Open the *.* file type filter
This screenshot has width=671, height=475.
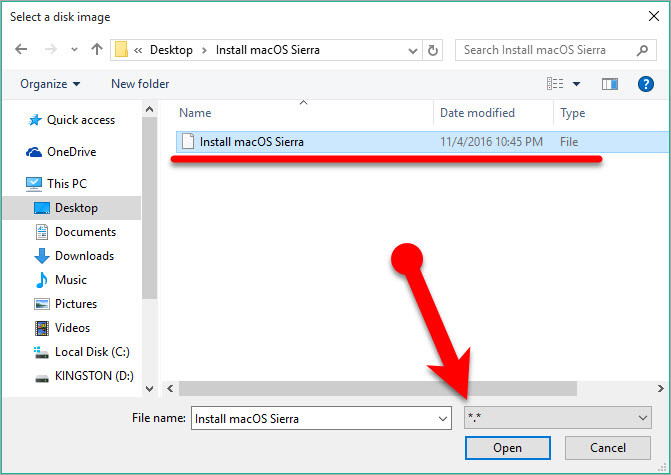coord(558,418)
